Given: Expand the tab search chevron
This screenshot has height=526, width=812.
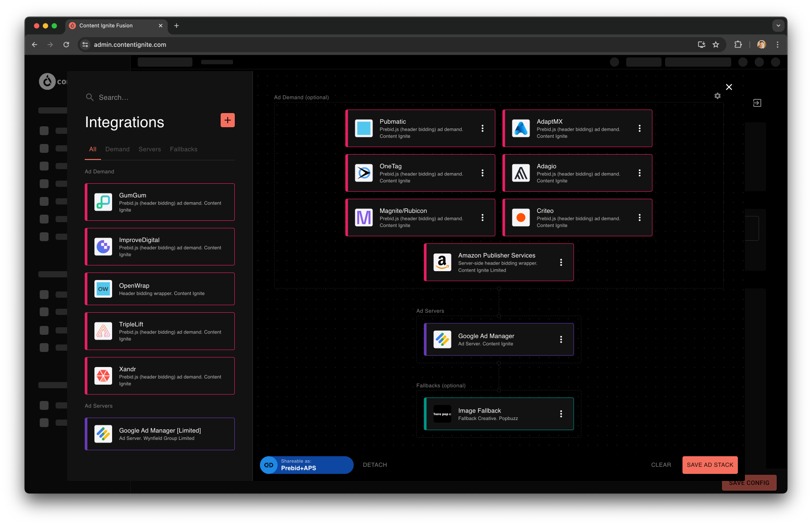Looking at the screenshot, I should click(x=778, y=26).
